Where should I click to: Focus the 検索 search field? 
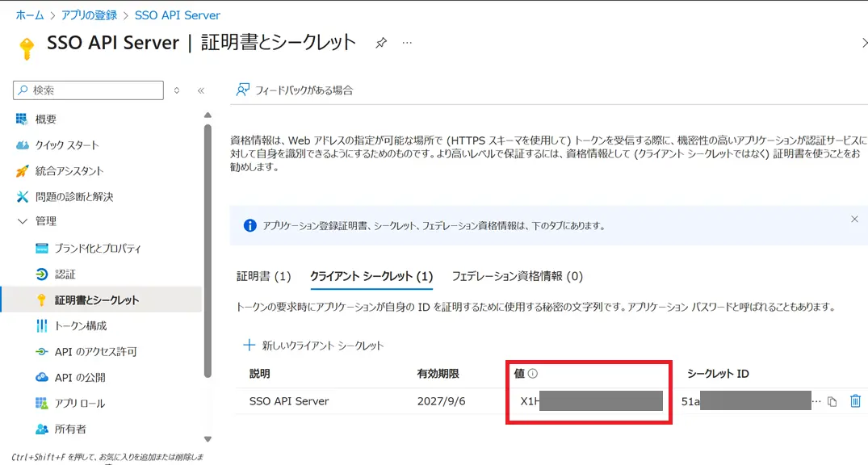(89, 90)
